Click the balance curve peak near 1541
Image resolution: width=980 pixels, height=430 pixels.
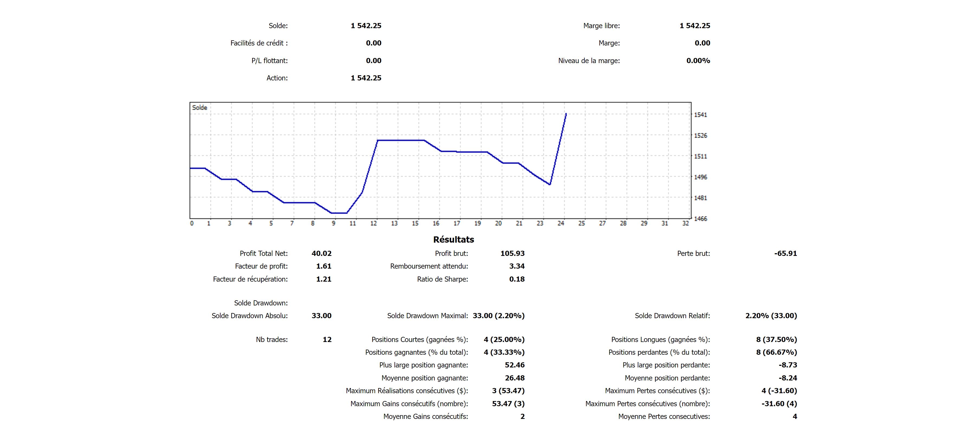click(566, 114)
